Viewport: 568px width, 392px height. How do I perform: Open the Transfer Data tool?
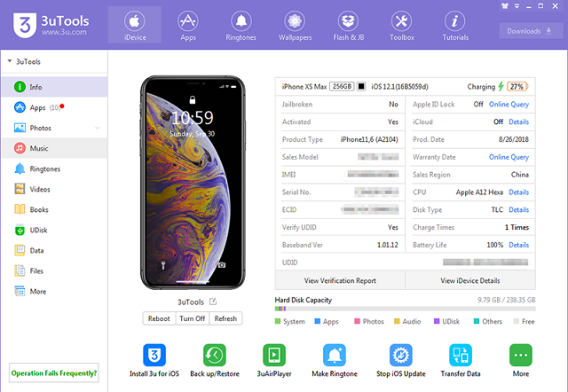[461, 356]
